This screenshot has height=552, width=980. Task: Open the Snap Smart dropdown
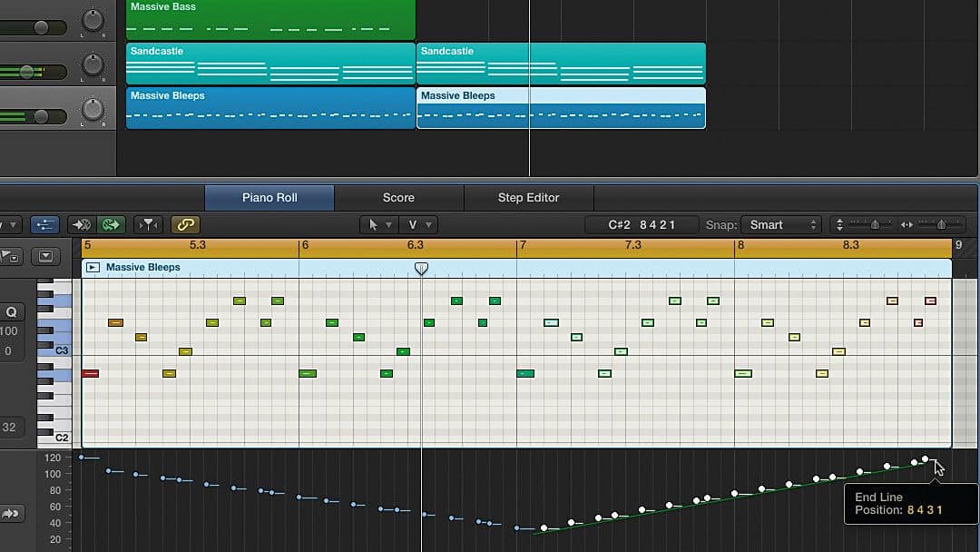coord(781,224)
